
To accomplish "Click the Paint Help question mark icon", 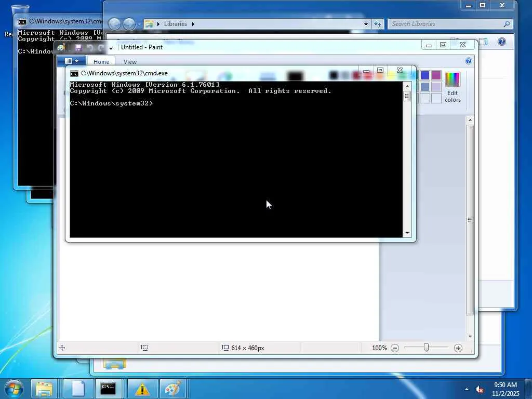I will click(x=468, y=61).
